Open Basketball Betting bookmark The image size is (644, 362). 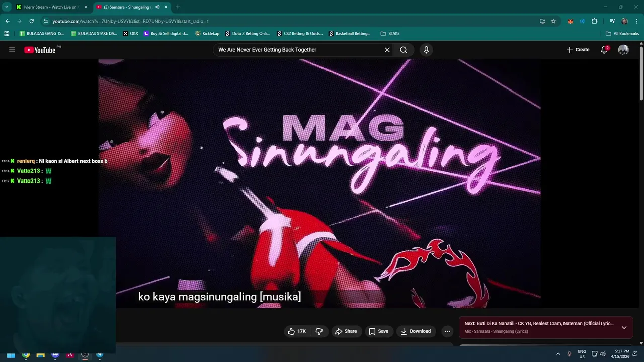(350, 34)
